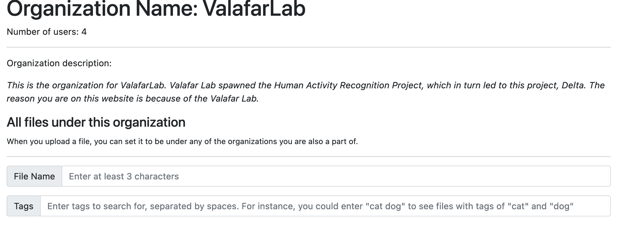This screenshot has width=644, height=228.
Task: Click the Tags label
Action: coord(24,206)
